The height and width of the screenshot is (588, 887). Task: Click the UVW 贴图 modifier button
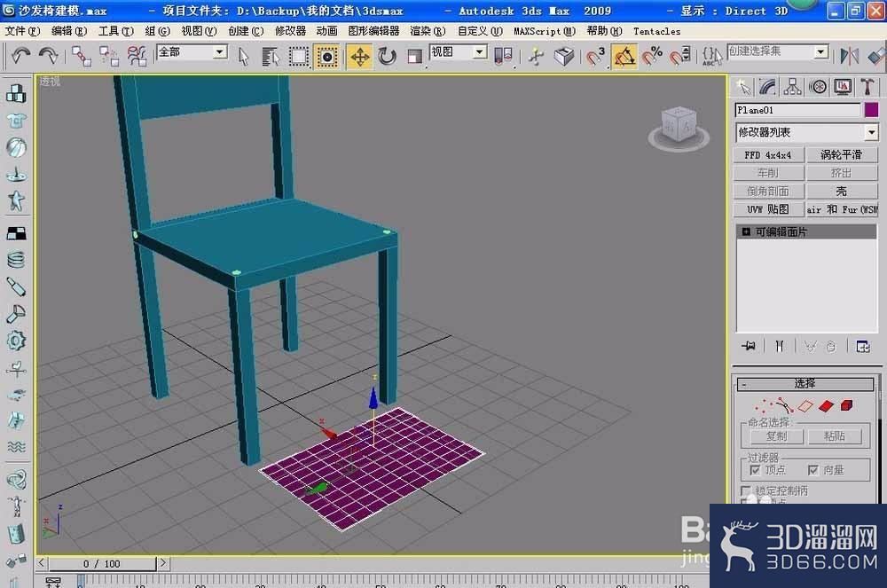768,209
